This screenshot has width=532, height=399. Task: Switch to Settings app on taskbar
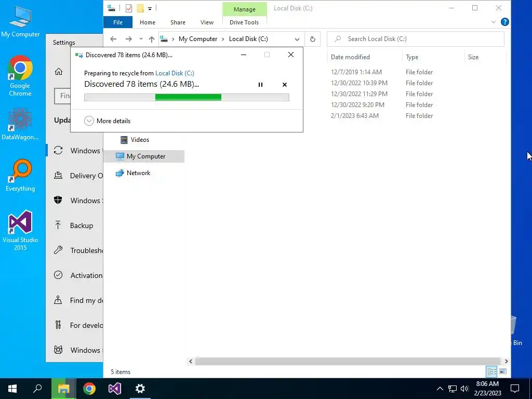140,389
